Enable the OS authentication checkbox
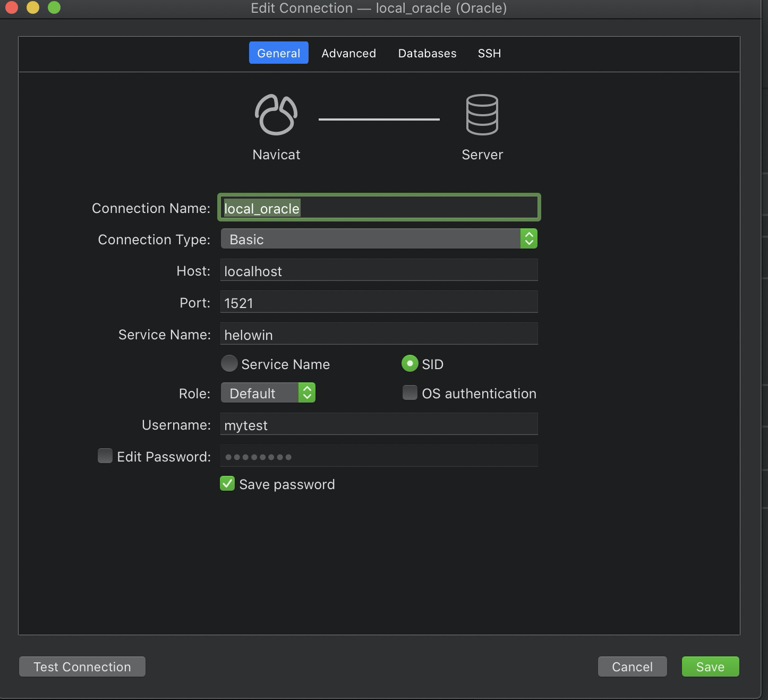The width and height of the screenshot is (768, 700). 409,393
